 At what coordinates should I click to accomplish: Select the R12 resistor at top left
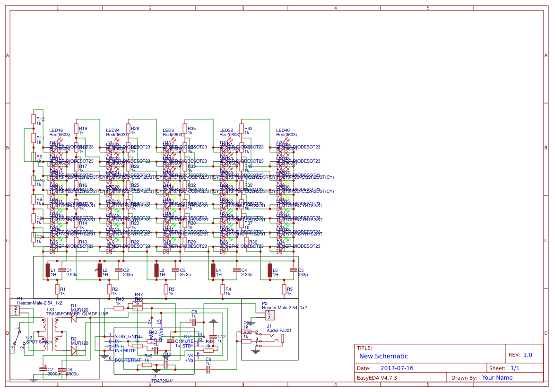click(34, 119)
